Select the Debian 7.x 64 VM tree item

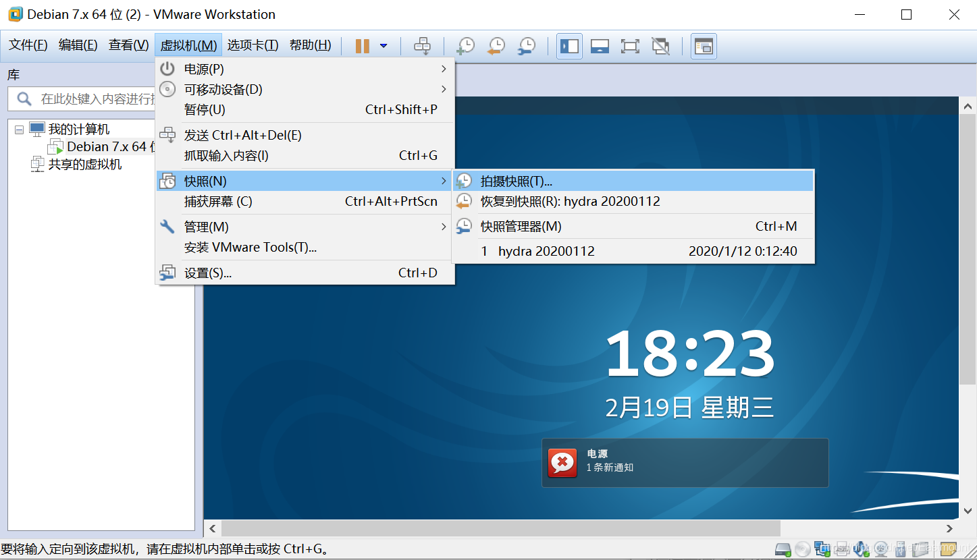pyautogui.click(x=111, y=146)
